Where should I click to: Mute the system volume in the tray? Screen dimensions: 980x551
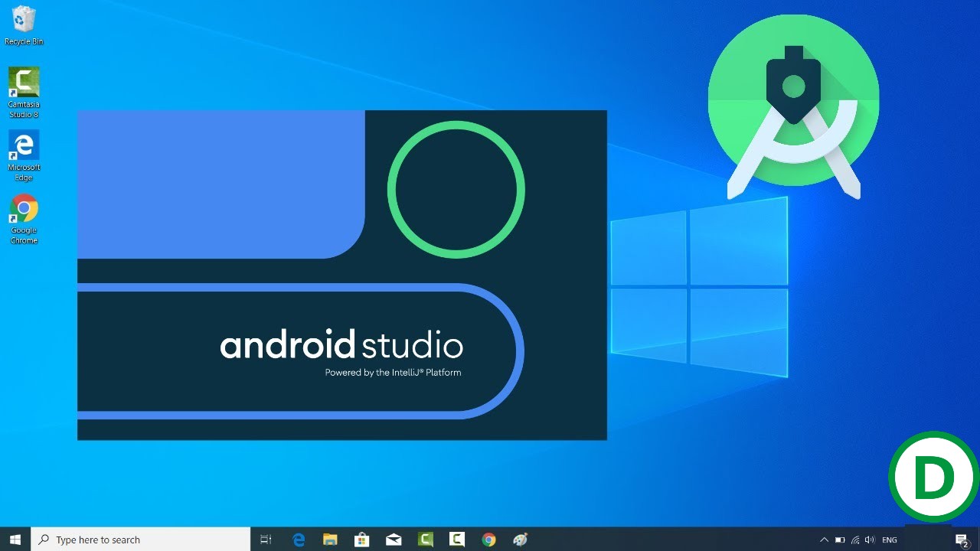tap(871, 539)
